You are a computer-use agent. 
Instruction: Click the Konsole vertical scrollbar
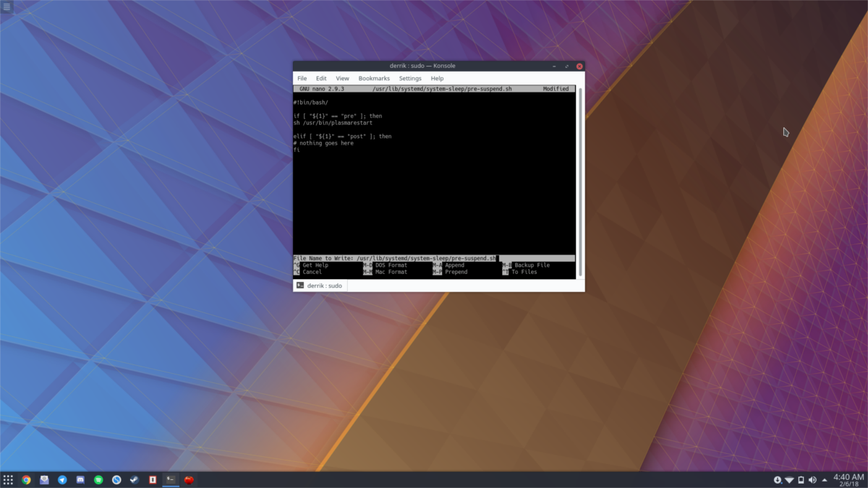click(x=579, y=181)
